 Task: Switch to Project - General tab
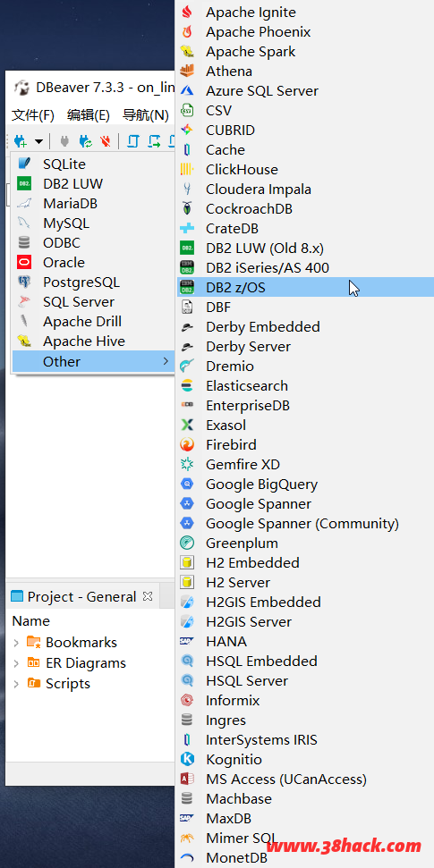(81, 597)
